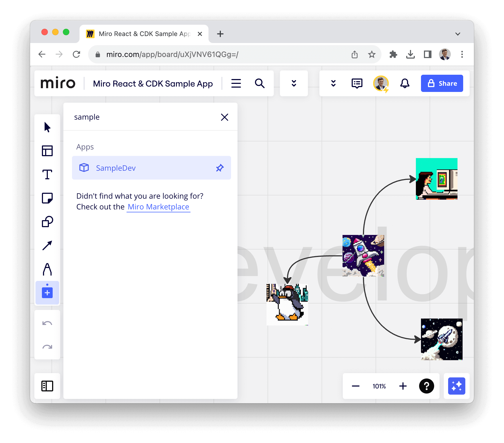Go forward in browser history

point(59,54)
